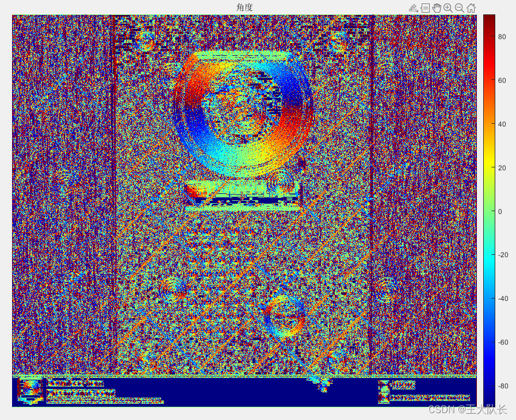Screen dimensions: 516x420
Task: Click the figure title 角度
Action: click(244, 7)
